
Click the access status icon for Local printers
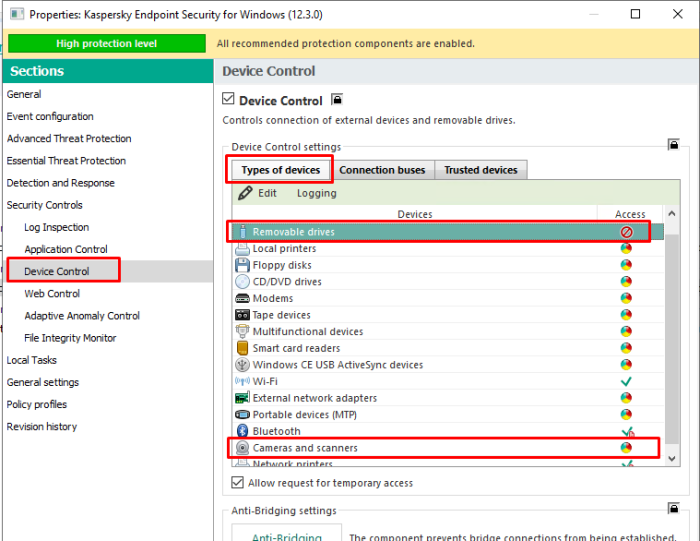coord(626,249)
